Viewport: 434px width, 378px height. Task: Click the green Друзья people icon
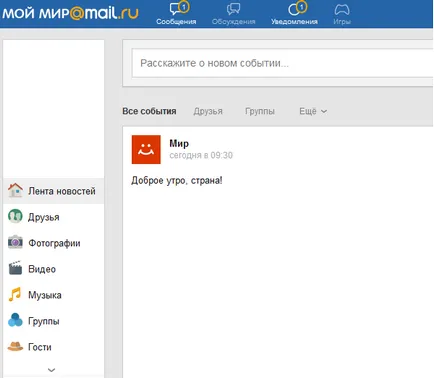coord(15,216)
